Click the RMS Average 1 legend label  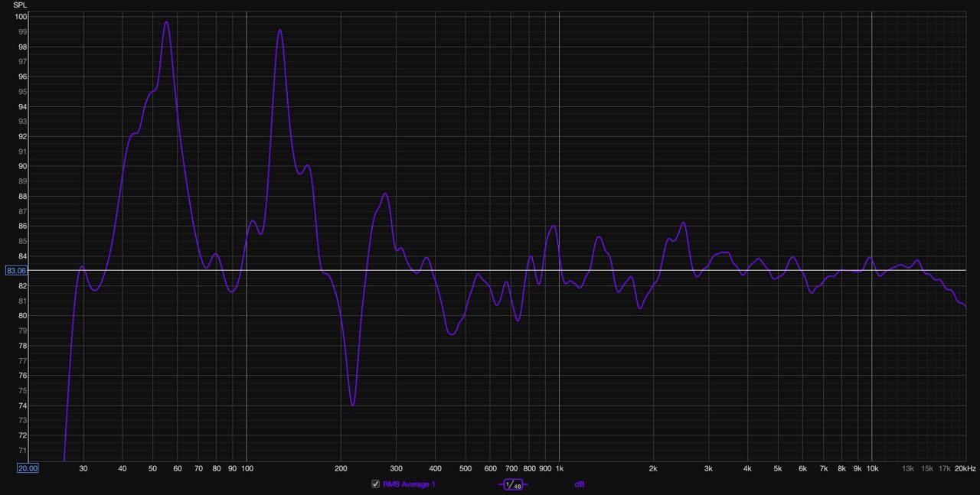pos(409,484)
